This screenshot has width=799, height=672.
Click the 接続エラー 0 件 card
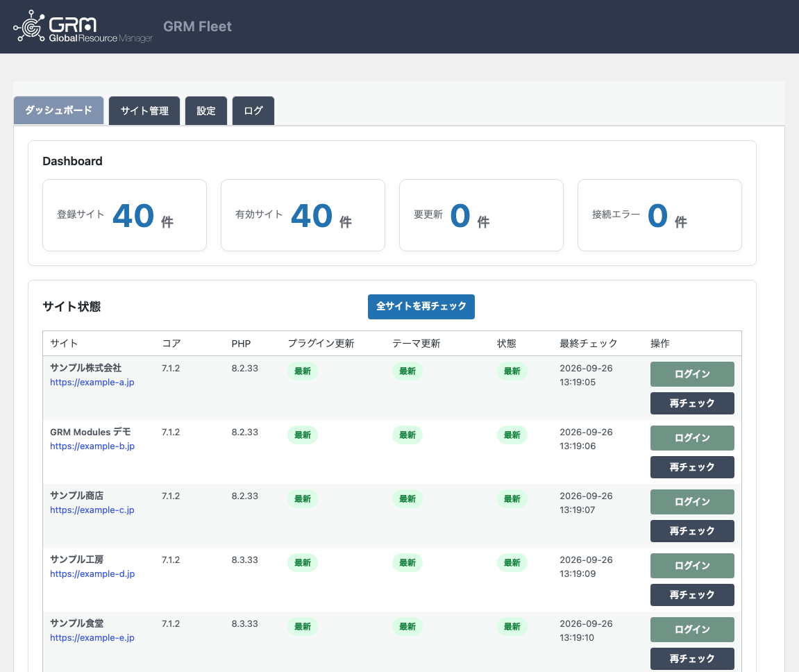point(659,215)
